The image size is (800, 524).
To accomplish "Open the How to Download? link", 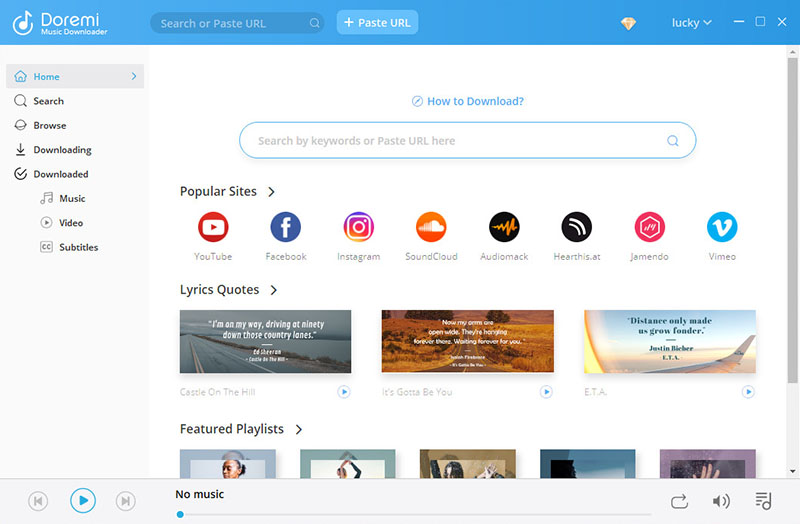I will coord(468,102).
